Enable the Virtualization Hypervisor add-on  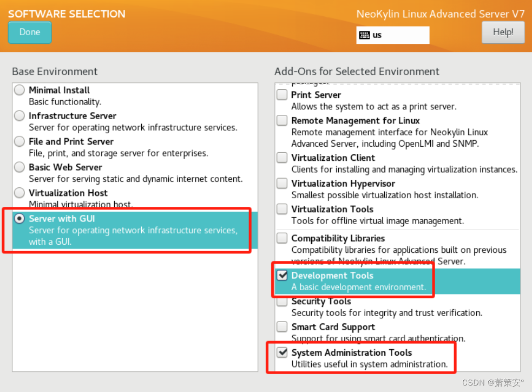(x=282, y=183)
